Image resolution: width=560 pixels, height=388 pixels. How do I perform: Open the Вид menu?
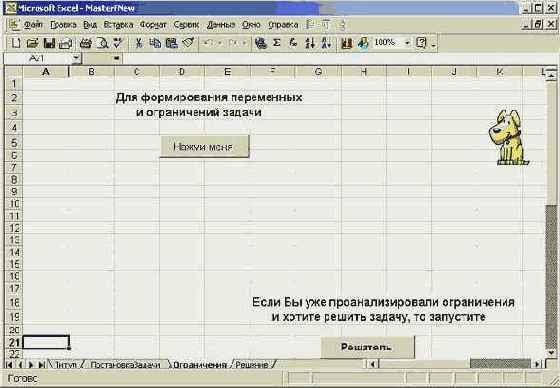click(90, 25)
